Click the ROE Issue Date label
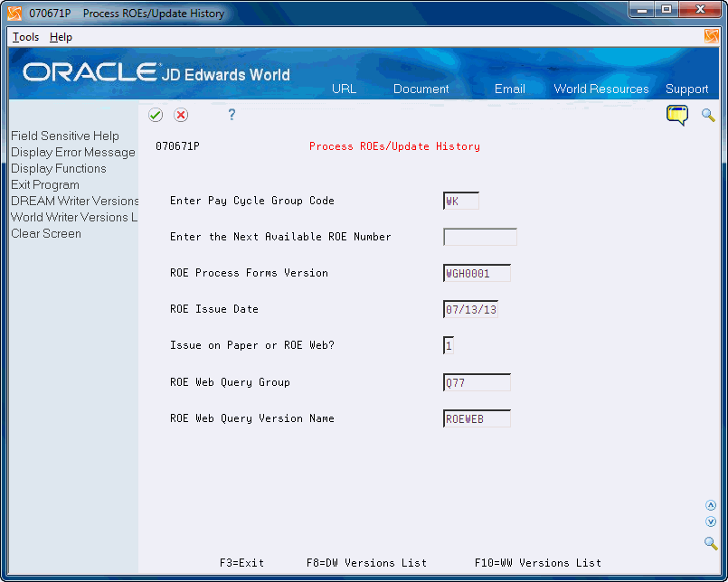Viewport: 728px width, 582px height. pos(214,309)
